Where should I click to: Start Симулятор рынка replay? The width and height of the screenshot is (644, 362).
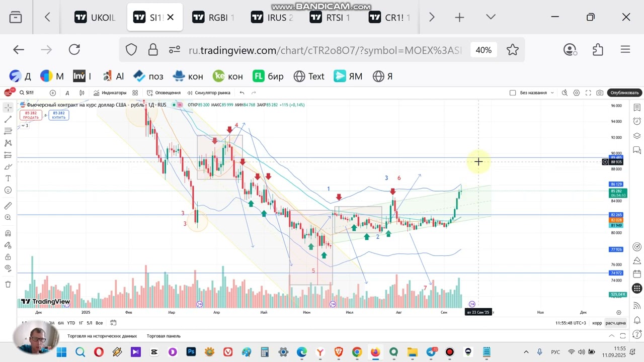pyautogui.click(x=209, y=93)
